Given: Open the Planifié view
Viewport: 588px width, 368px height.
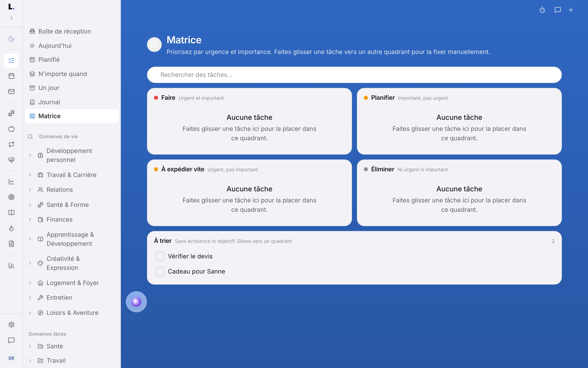Looking at the screenshot, I should 72,60.
